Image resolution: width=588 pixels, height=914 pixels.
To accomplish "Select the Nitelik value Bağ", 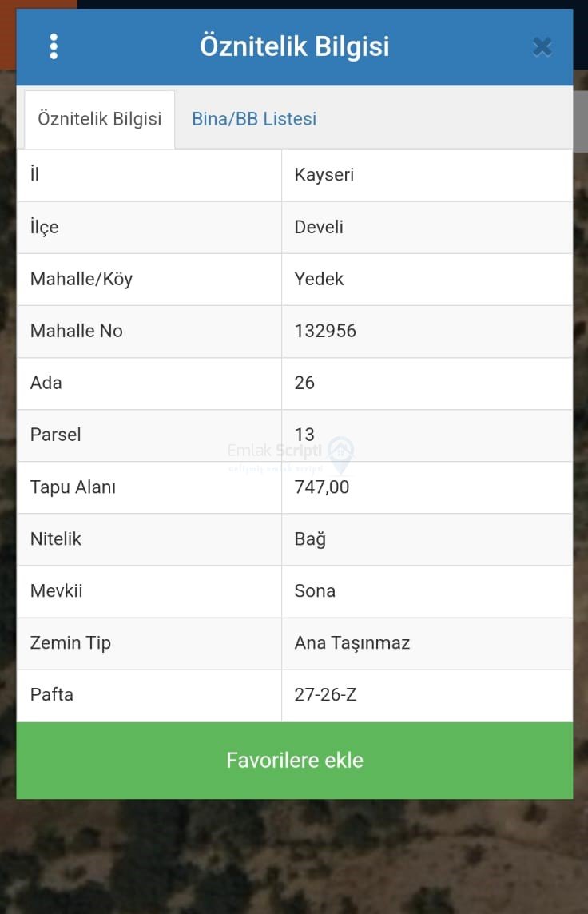I will (310, 538).
